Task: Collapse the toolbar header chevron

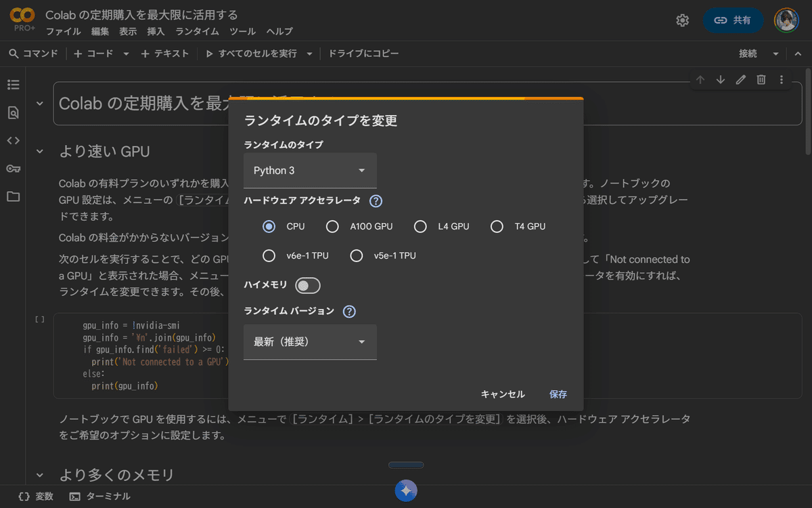Action: [x=796, y=54]
